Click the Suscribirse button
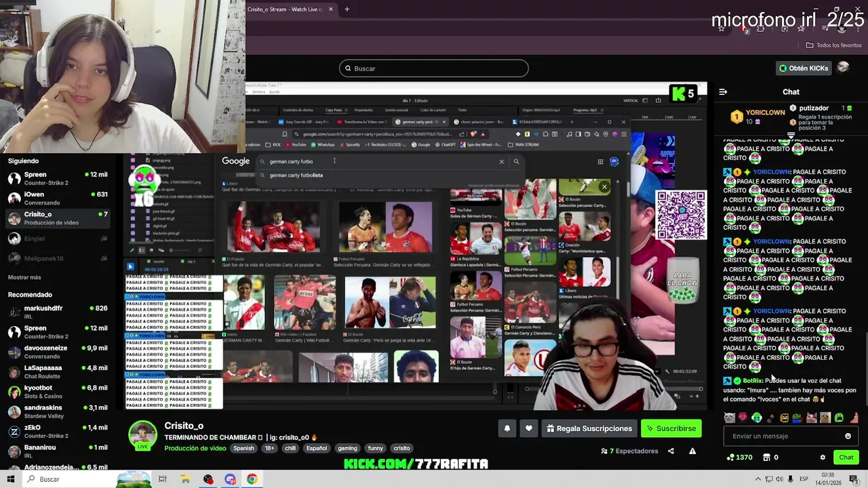 (x=671, y=428)
